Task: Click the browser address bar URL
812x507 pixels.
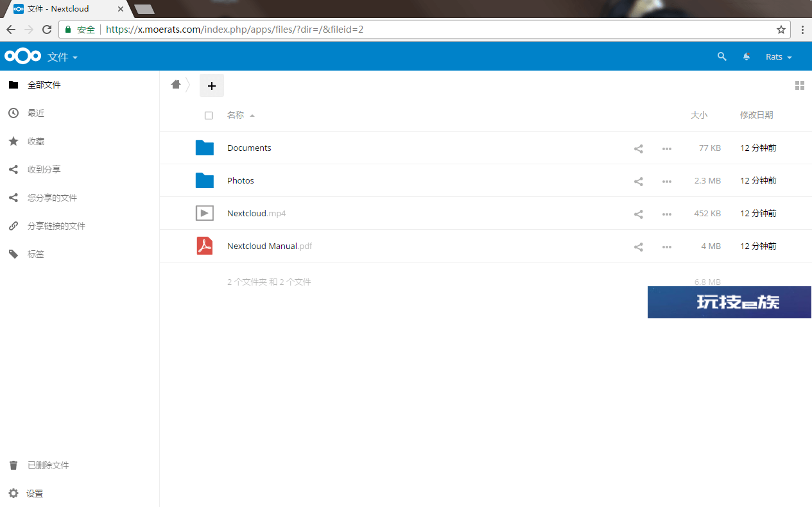Action: [234, 30]
